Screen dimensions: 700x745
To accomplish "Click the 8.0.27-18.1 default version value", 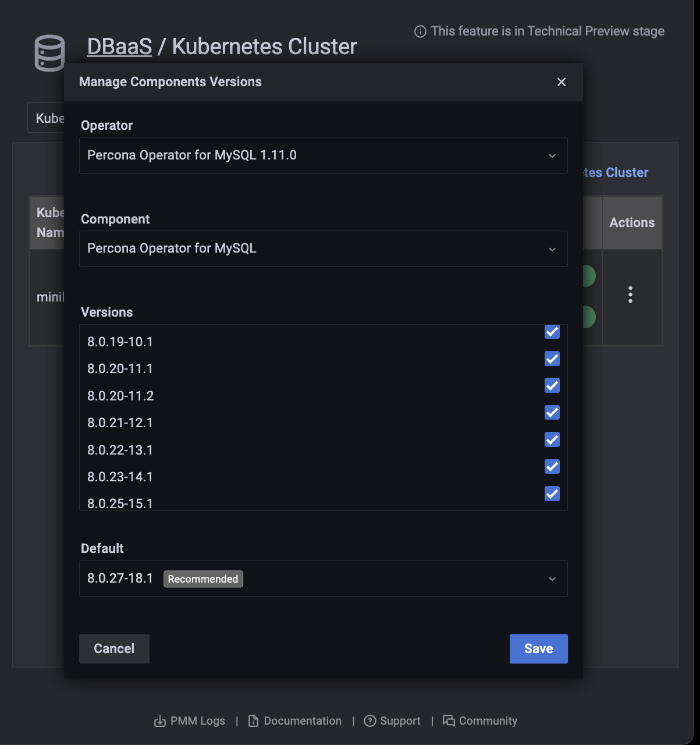I will (120, 579).
